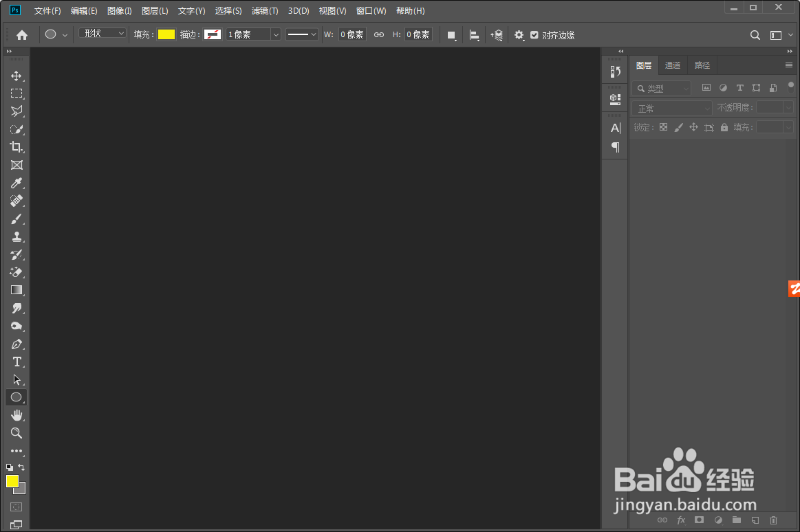Open the 窗口(W) menu

pos(371,11)
